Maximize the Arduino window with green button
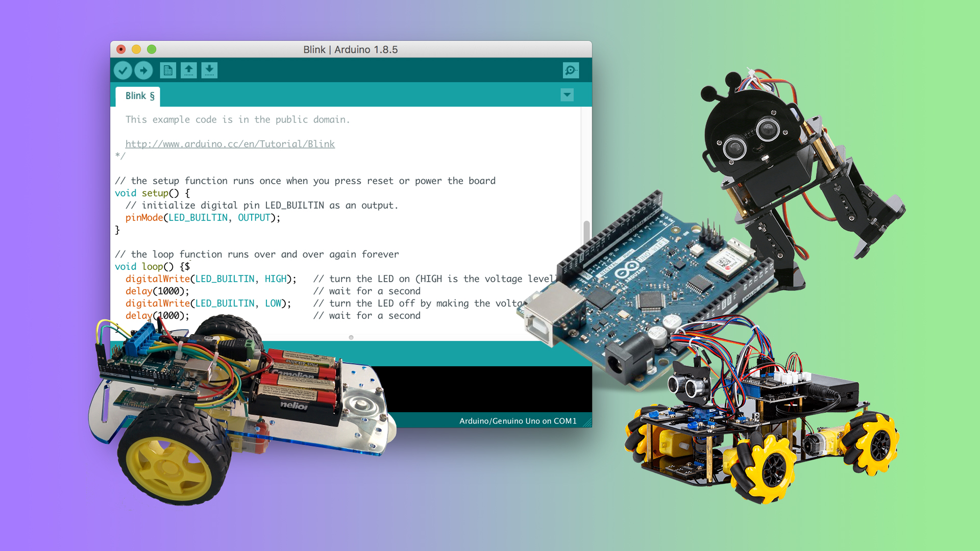Image resolution: width=980 pixels, height=551 pixels. tap(152, 49)
